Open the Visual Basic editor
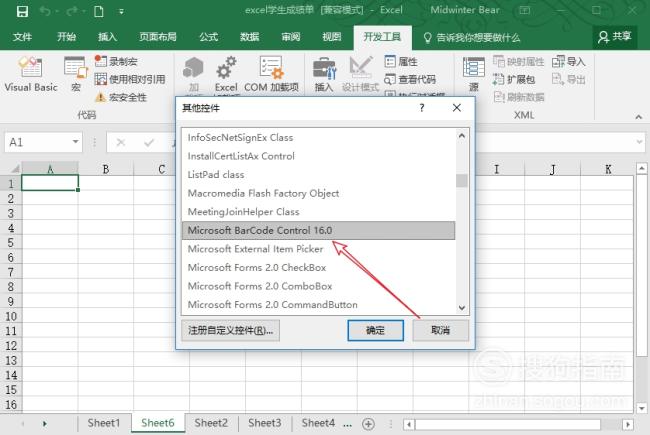The height and width of the screenshot is (435, 650). pyautogui.click(x=31, y=75)
